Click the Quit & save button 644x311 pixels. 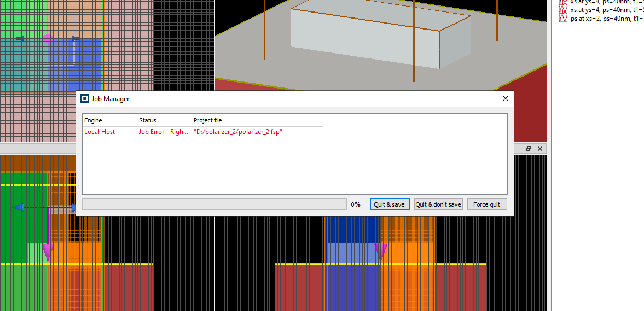point(390,204)
